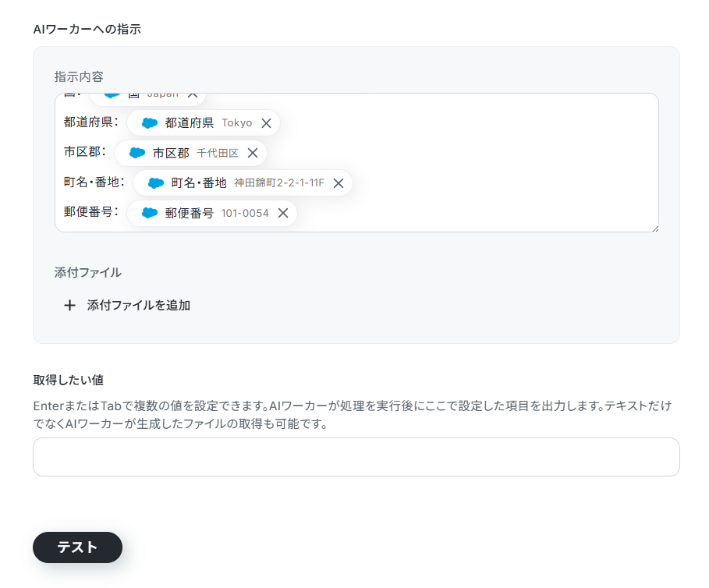Click the 町名・番地: label text in the instructions
This screenshot has width=709, height=588.
94,182
